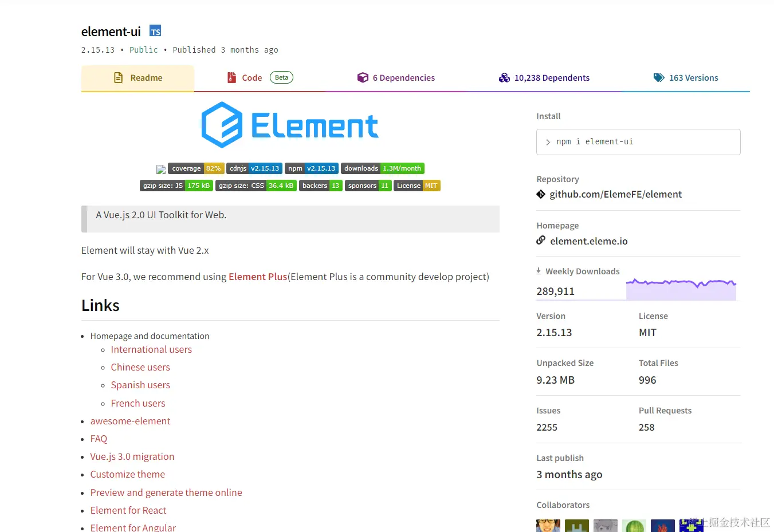Copy the npm i element-ui install command
774x532 pixels.
[638, 142]
